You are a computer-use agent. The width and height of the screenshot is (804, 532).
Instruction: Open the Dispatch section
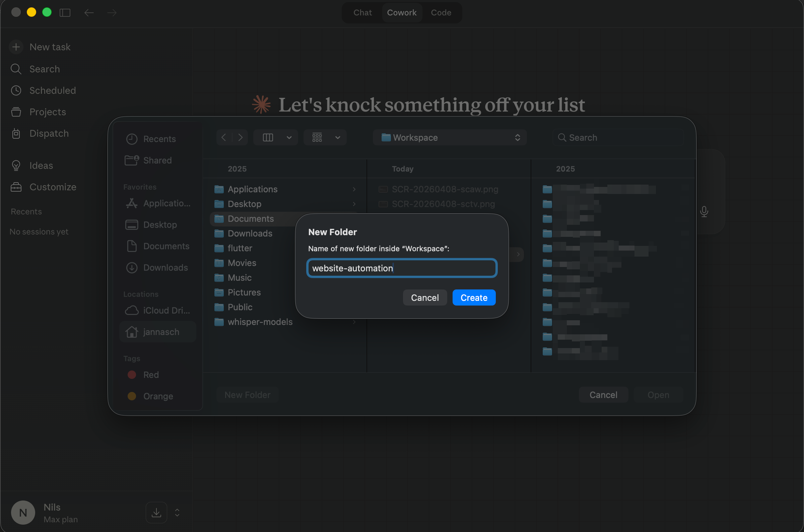coord(40,133)
